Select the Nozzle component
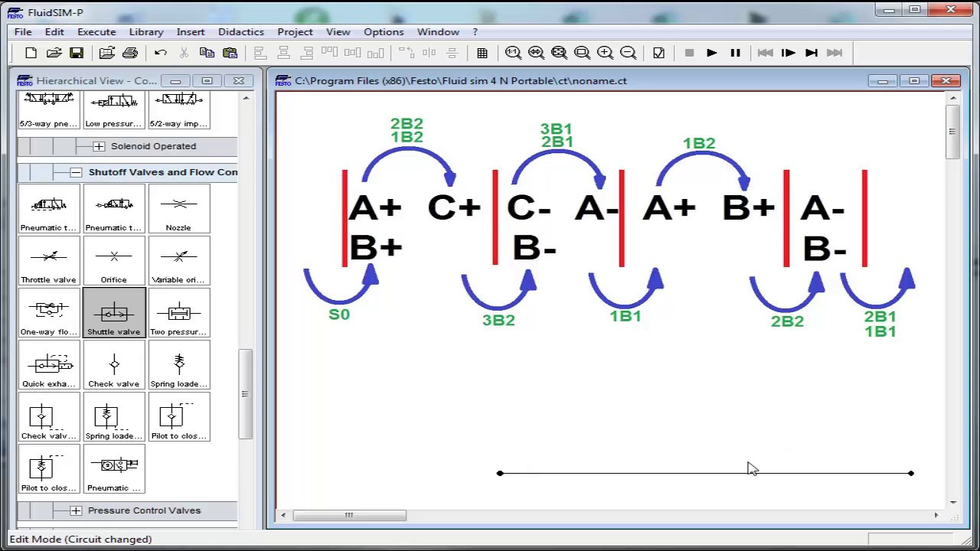This screenshot has height=551, width=980. click(x=178, y=209)
